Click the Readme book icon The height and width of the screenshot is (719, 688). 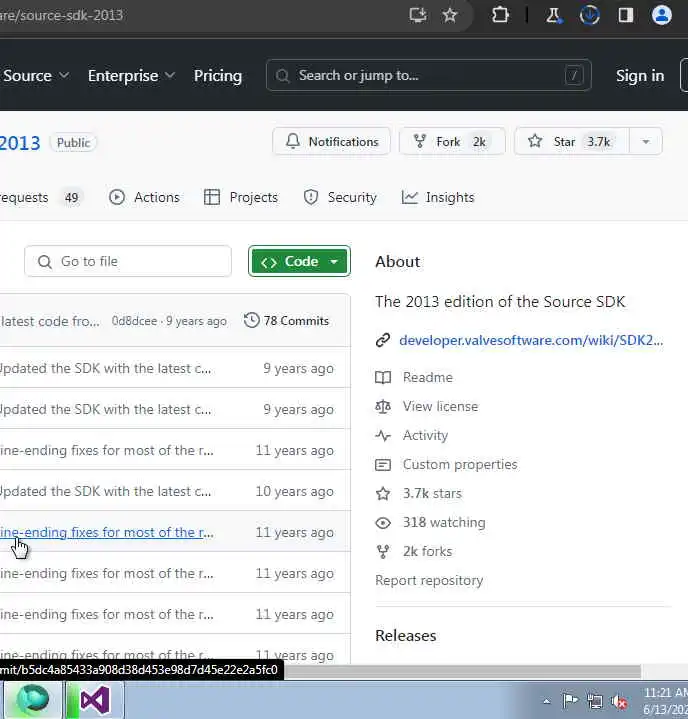point(383,377)
